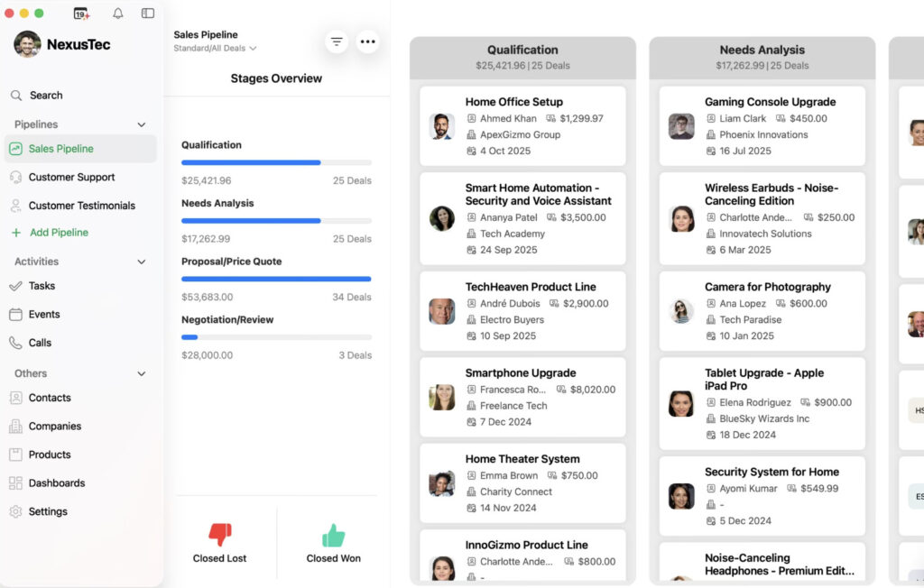
Task: Click the Closed Won thumbs-up icon
Action: click(333, 535)
